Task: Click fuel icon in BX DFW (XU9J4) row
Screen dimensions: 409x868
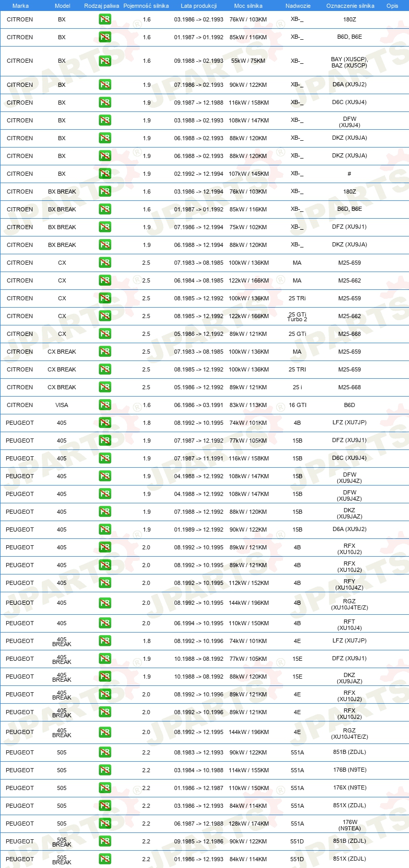Action: (x=105, y=120)
